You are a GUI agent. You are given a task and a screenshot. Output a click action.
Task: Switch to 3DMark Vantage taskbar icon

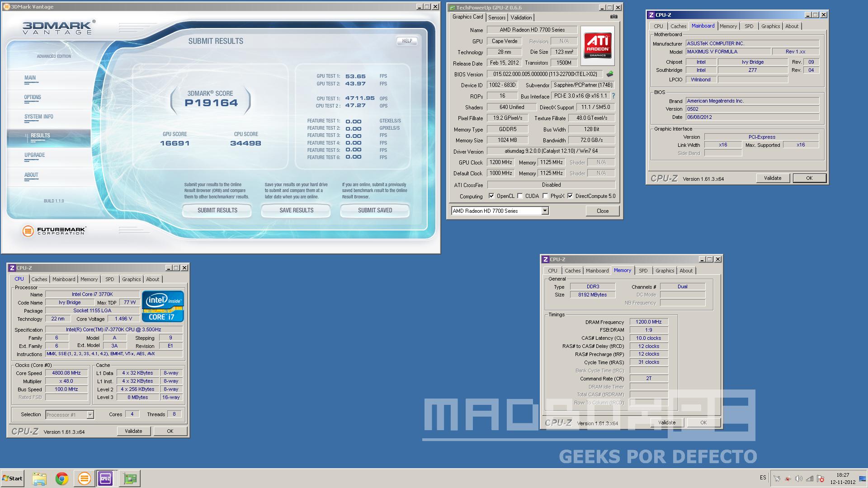click(84, 479)
